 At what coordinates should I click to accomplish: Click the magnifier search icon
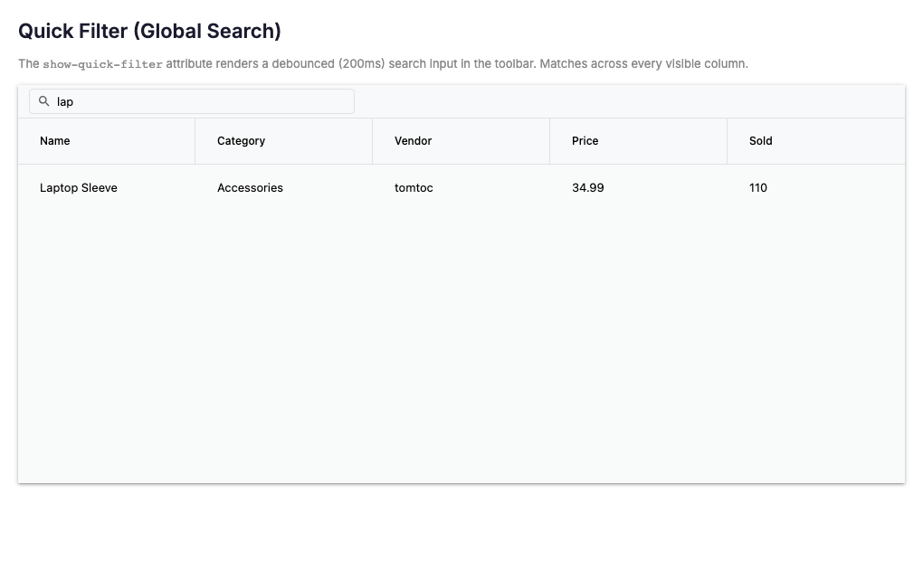pos(44,101)
